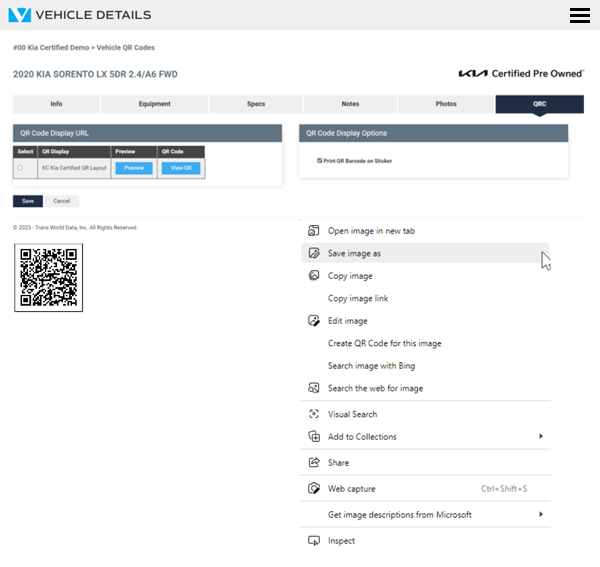Click the blue Preview button
The height and width of the screenshot is (567, 600).
[x=134, y=168]
